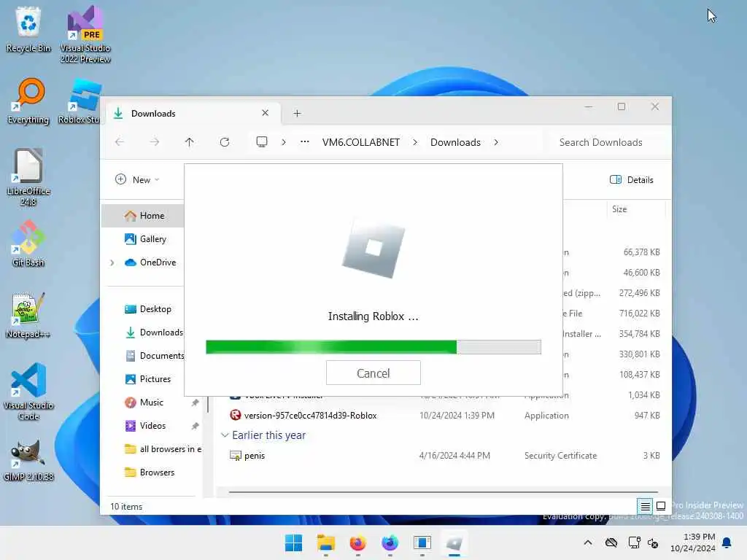This screenshot has height=560, width=747.
Task: Open Music in the navigation pane
Action: click(x=144, y=402)
